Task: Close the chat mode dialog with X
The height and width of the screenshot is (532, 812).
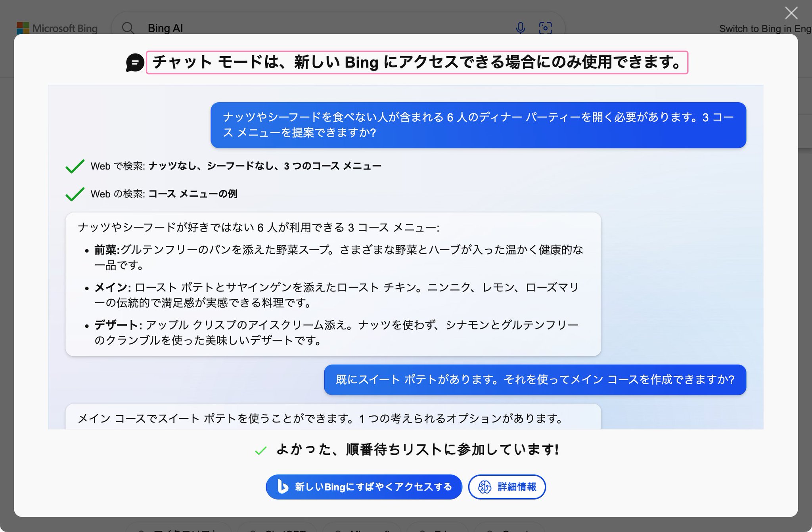Action: pyautogui.click(x=791, y=13)
